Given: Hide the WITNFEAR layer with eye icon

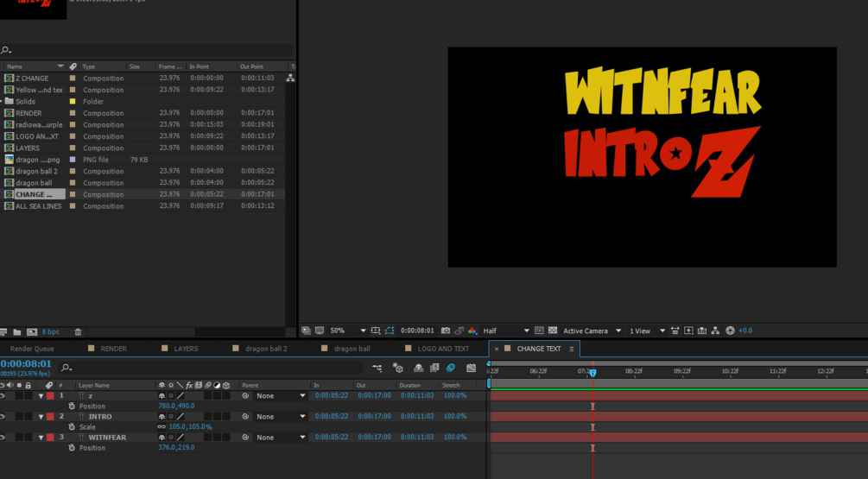Looking at the screenshot, I should pos(3,438).
